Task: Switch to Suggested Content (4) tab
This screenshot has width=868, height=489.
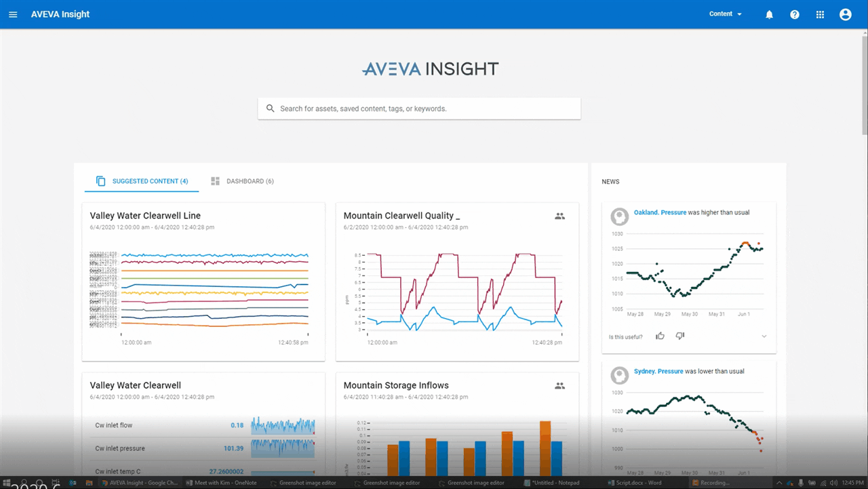Action: pyautogui.click(x=142, y=181)
